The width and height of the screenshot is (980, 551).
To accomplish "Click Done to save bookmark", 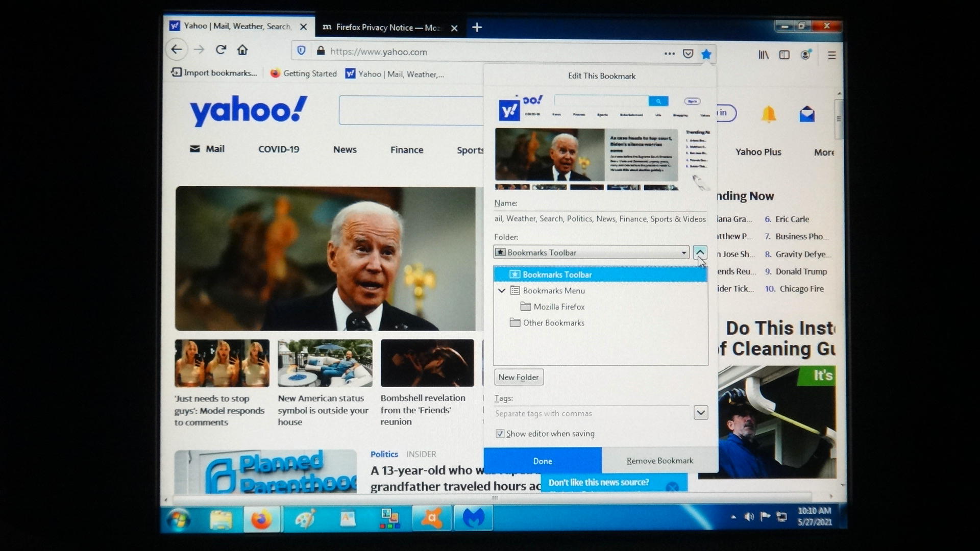I will click(x=543, y=461).
